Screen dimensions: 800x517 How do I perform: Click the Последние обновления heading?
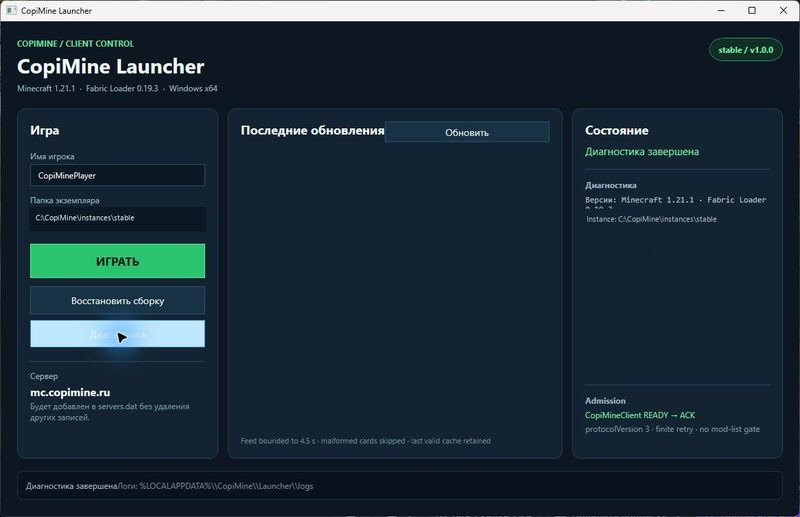312,131
